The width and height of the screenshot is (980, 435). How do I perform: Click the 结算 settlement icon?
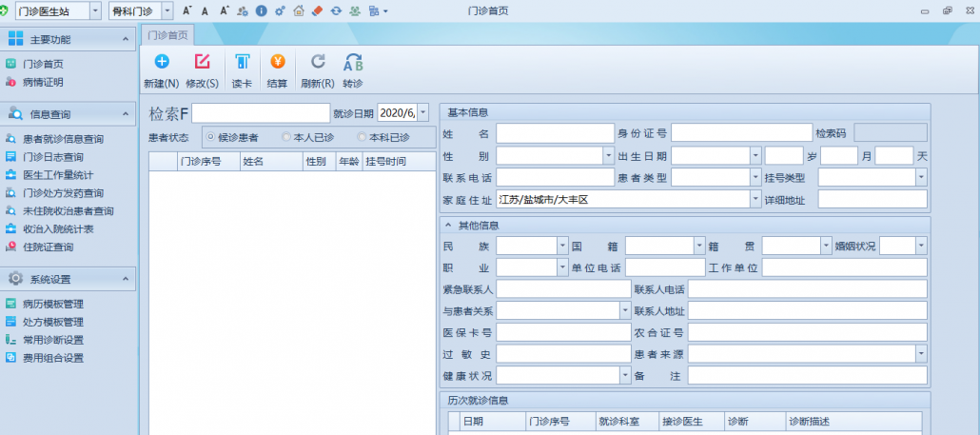pyautogui.click(x=277, y=63)
